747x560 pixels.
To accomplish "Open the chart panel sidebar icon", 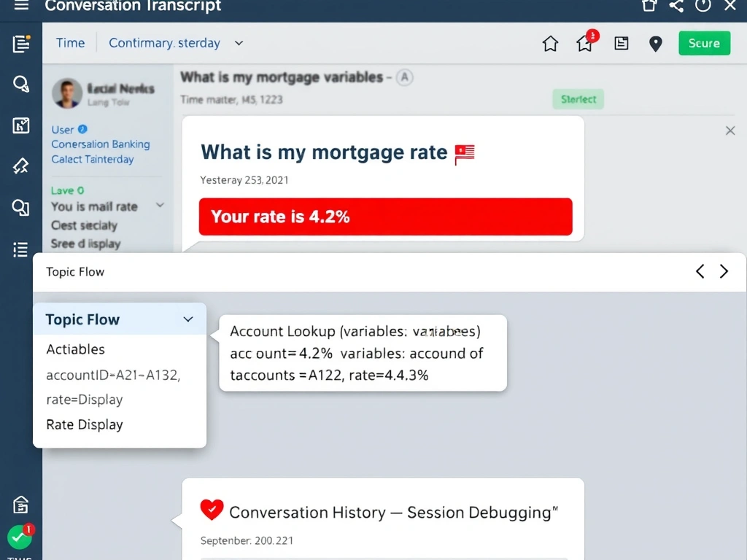I will tap(21, 125).
